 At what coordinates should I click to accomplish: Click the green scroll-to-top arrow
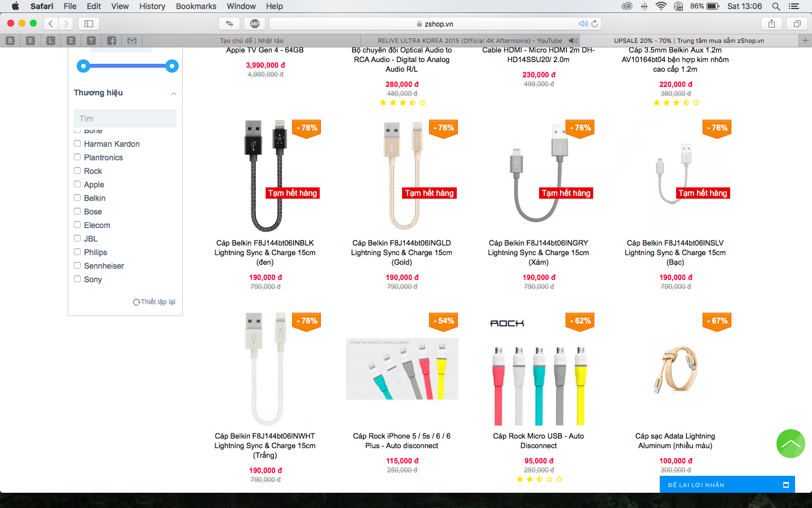[791, 444]
